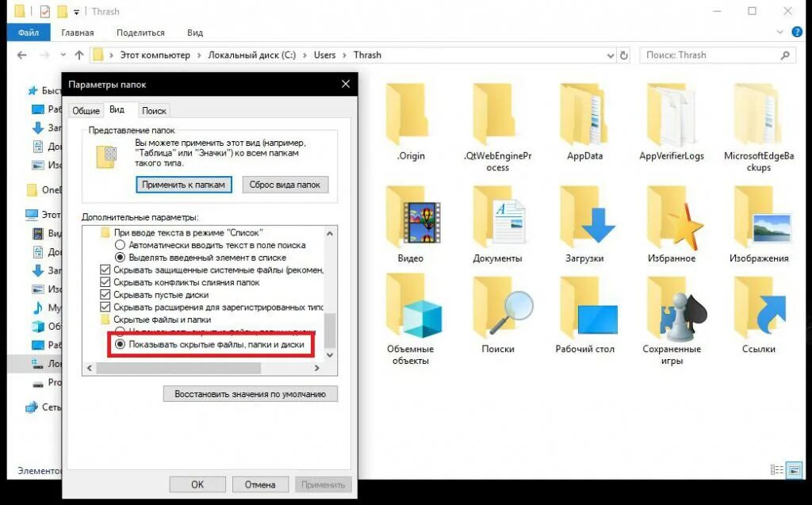This screenshot has height=505, width=812.
Task: Click settings list scroll down arrow
Action: (x=330, y=355)
